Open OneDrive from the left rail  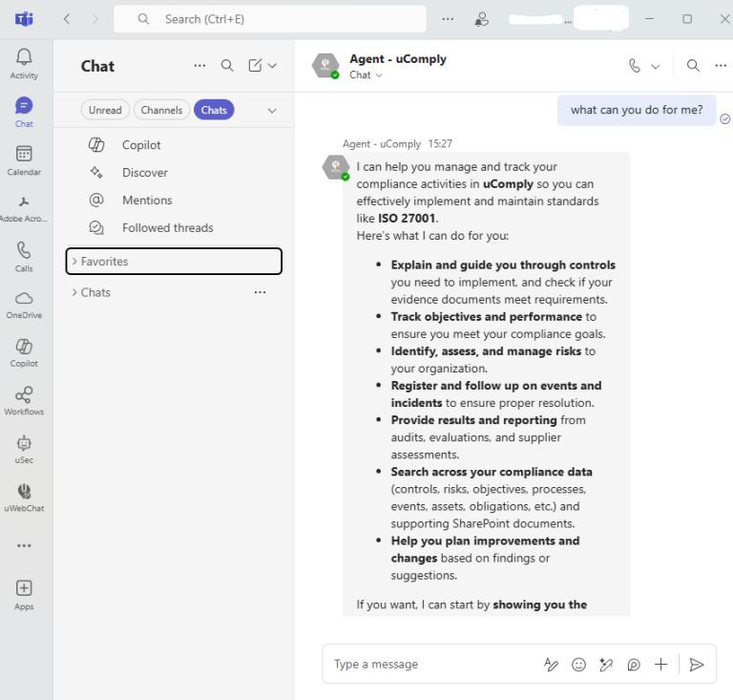(x=24, y=304)
